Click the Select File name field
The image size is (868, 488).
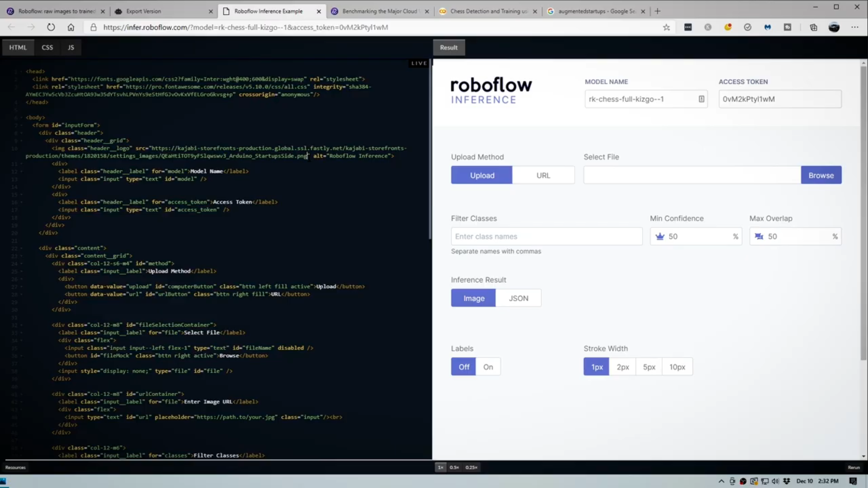click(x=692, y=175)
